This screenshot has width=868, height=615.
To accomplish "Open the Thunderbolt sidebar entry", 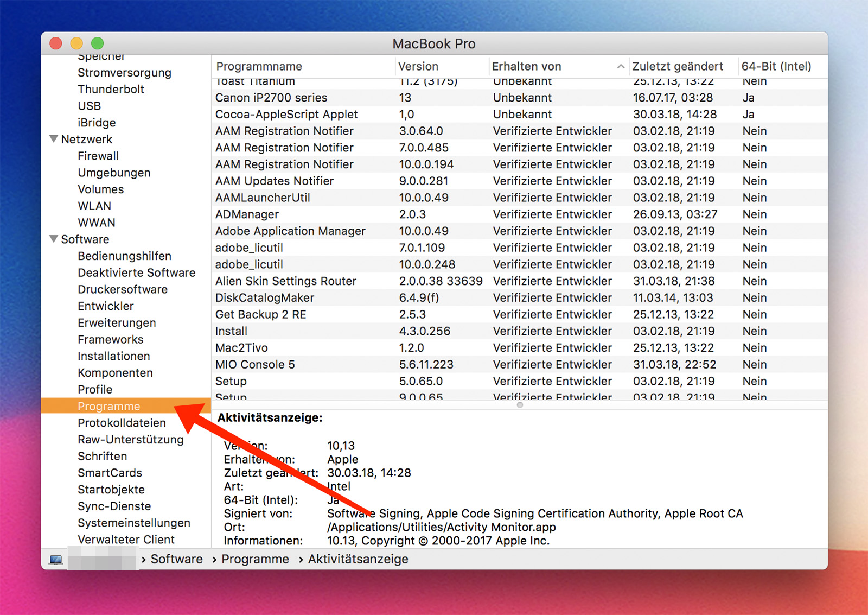I will click(111, 89).
